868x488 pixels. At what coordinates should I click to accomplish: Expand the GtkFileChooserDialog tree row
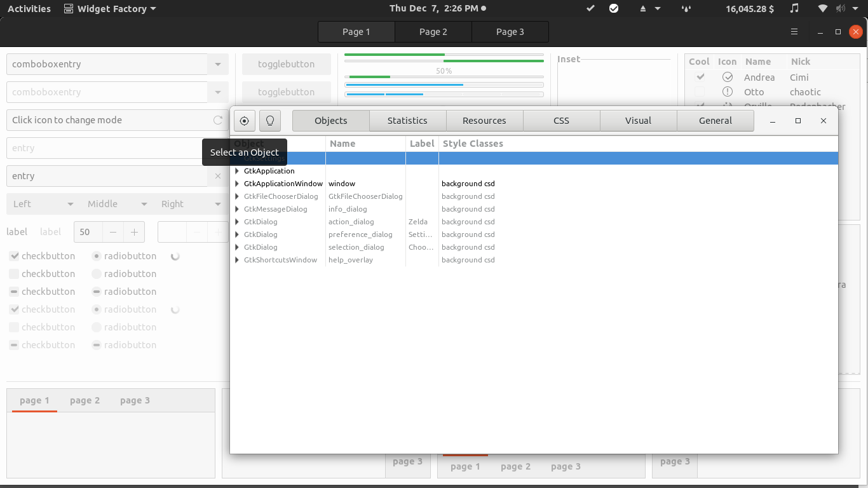click(237, 196)
